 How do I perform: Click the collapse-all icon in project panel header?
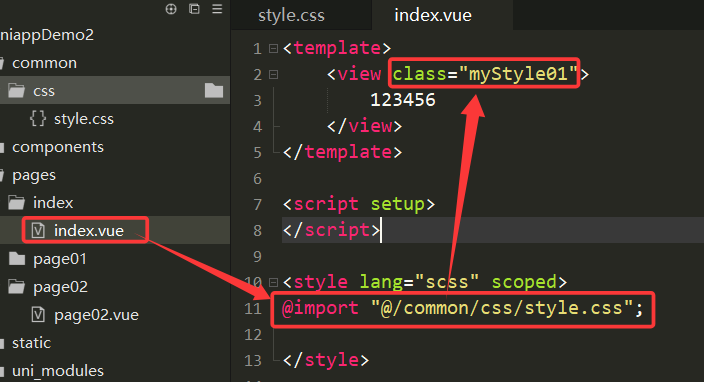pos(194,9)
